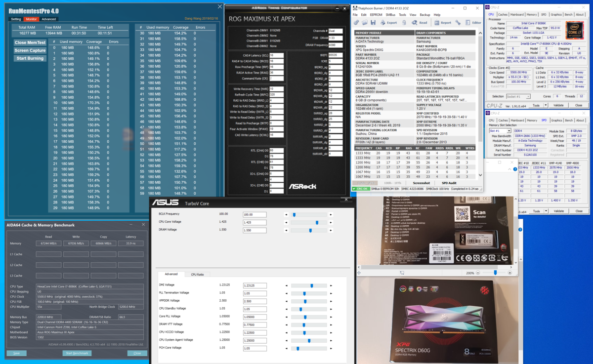Click the Screenshot button in Thaiphoon Burner
This screenshot has height=364, width=593.
pyautogui.click(x=422, y=183)
